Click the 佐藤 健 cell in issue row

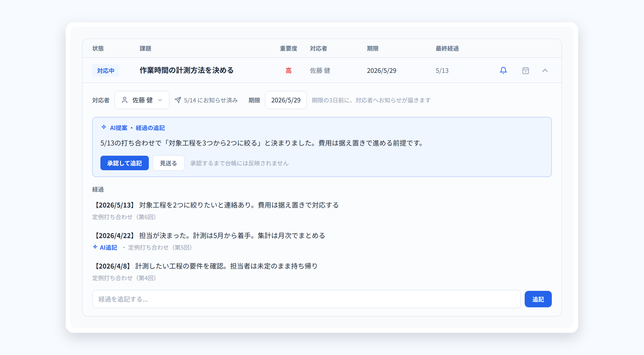coord(320,71)
